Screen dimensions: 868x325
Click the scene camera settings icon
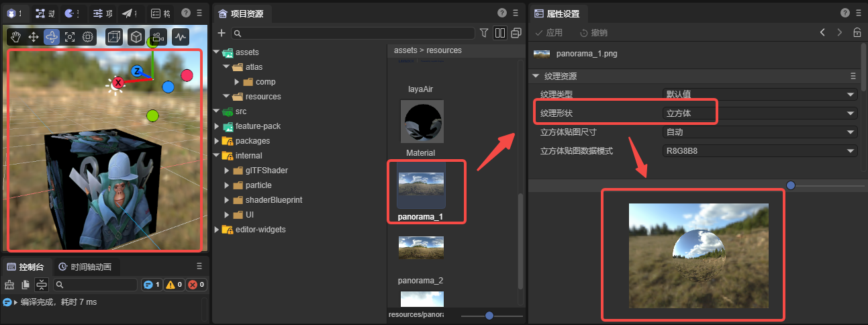tap(158, 37)
